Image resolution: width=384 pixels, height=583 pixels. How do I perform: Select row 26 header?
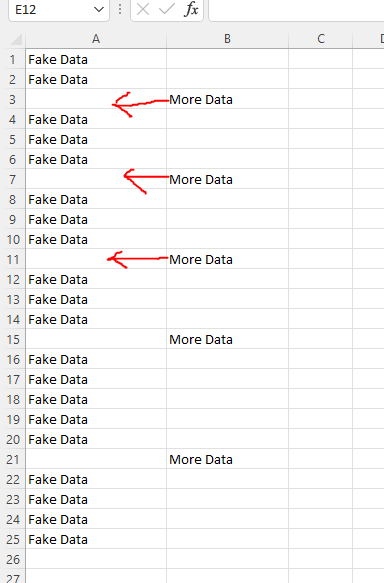pyautogui.click(x=13, y=559)
